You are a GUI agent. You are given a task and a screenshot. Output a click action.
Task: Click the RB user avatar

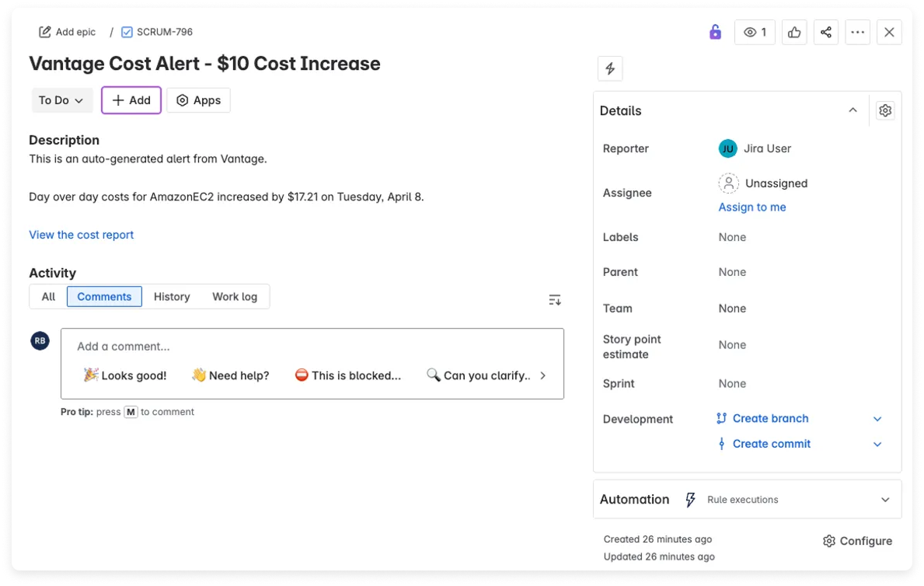(x=40, y=340)
